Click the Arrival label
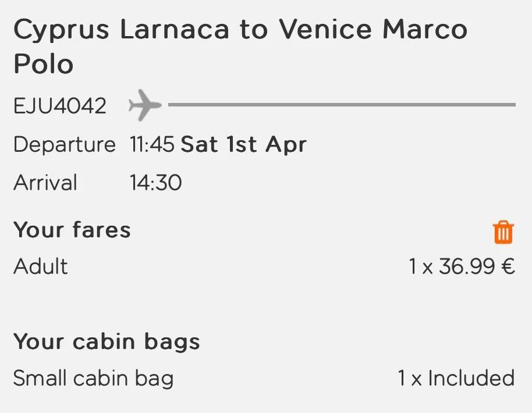Image resolution: width=532 pixels, height=413 pixels. pos(45,183)
